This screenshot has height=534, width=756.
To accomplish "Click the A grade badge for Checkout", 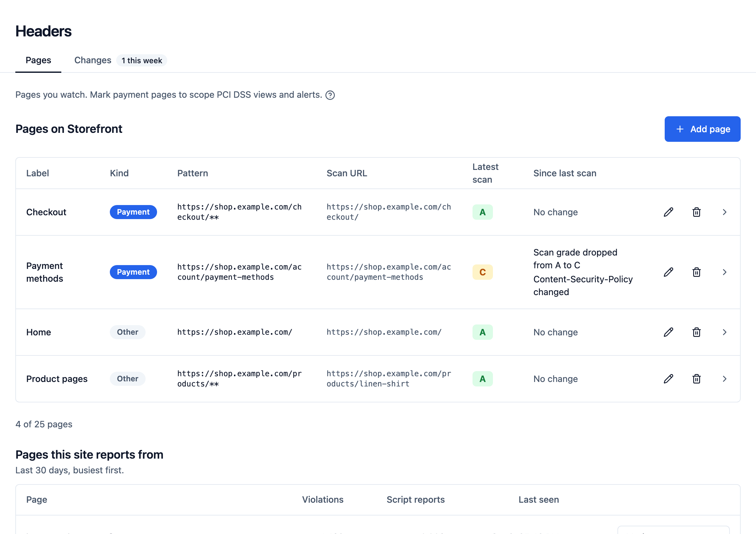I will 482,212.
